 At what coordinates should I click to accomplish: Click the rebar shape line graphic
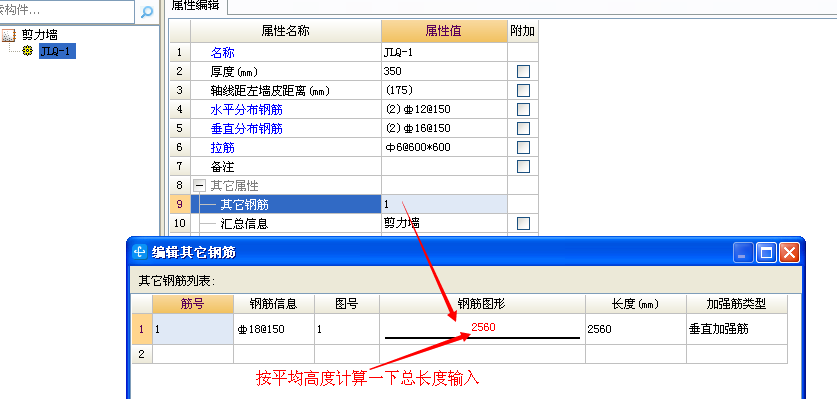483,338
